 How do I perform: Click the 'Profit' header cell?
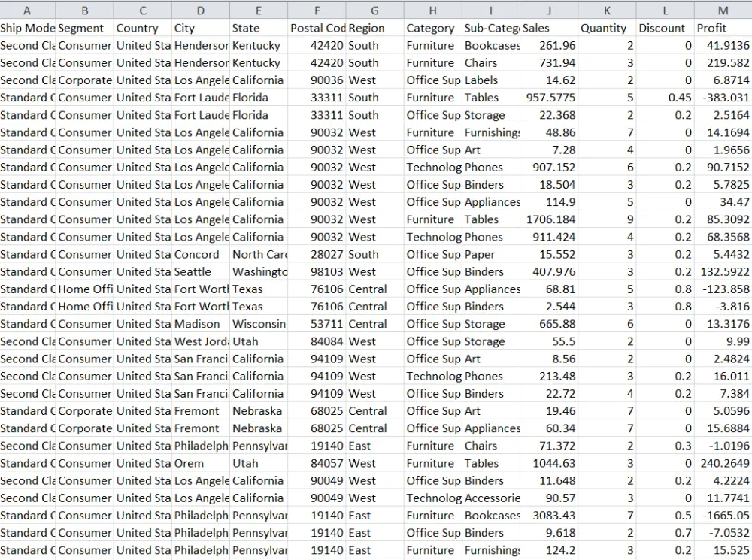[723, 29]
